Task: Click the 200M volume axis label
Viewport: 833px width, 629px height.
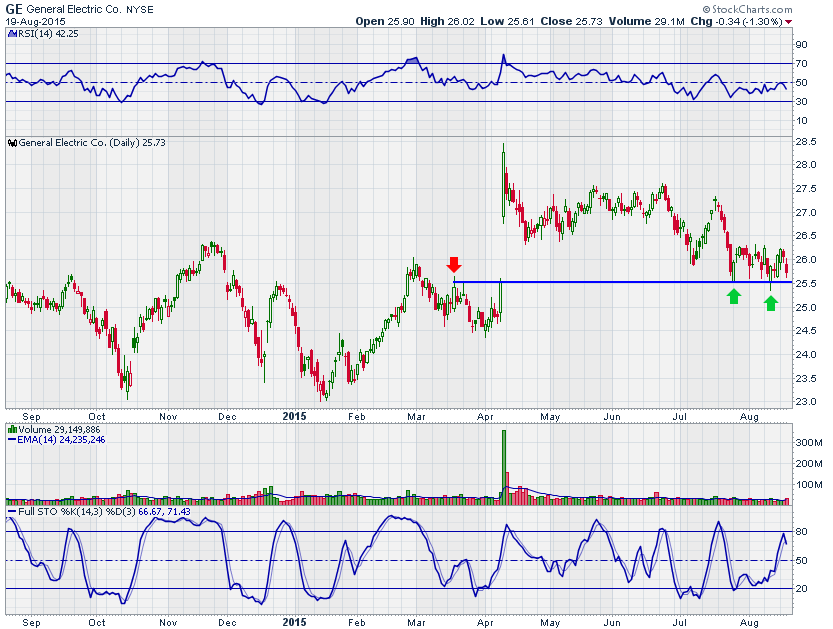Action: (x=809, y=463)
